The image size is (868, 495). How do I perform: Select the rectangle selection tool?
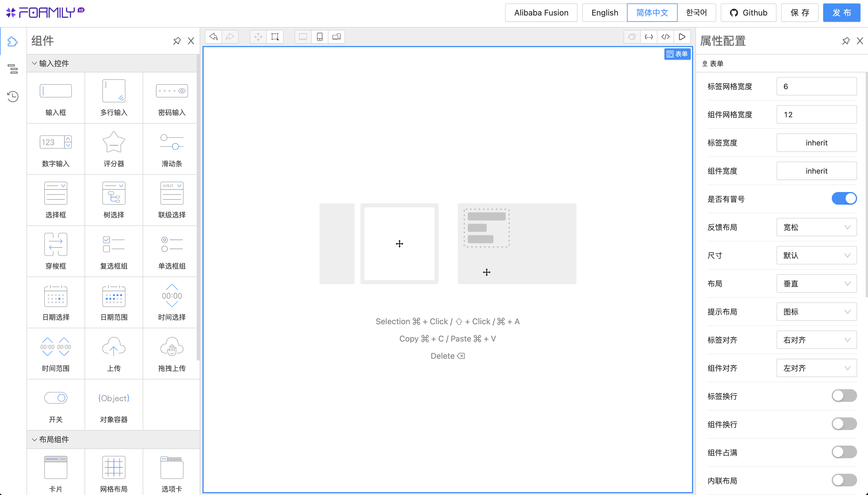click(275, 37)
